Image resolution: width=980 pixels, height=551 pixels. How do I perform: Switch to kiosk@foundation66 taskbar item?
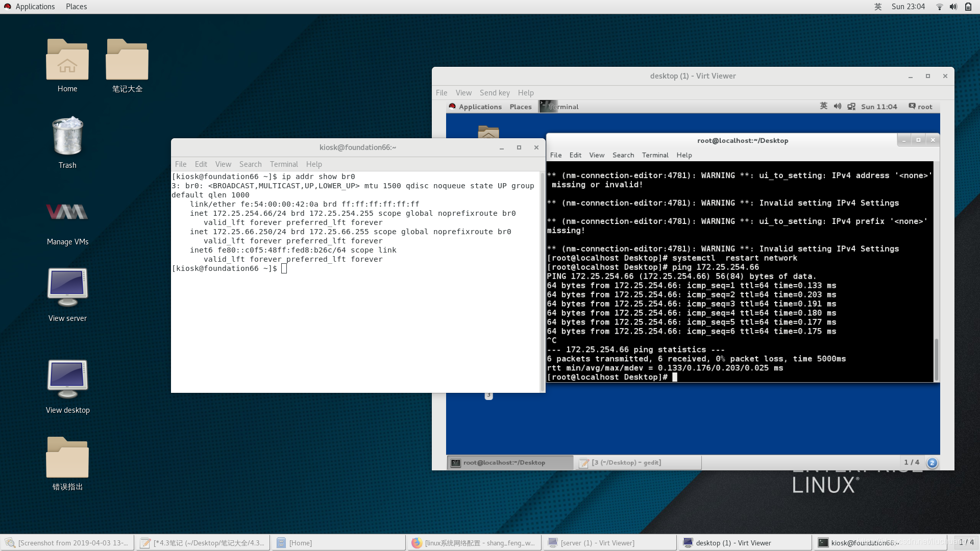point(880,543)
